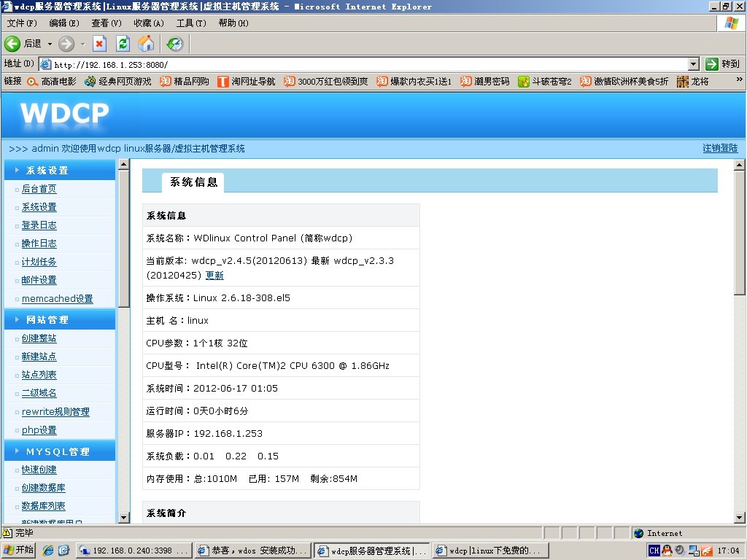Open the 激情欧洲杯美食5折 favorites link
The image size is (747, 560).
tap(624, 82)
